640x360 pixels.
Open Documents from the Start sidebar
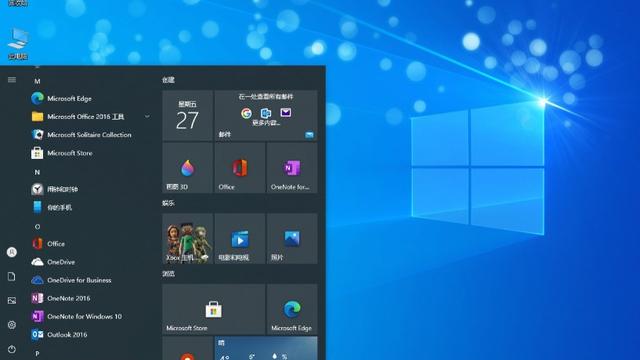click(12, 276)
